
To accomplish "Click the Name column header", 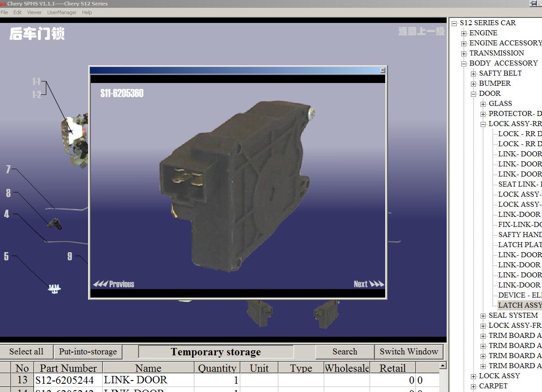I will [148, 368].
